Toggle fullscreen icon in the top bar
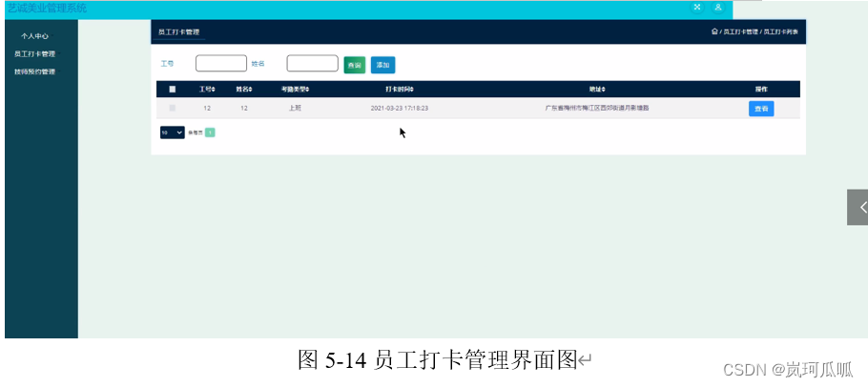The height and width of the screenshot is (387, 868). pyautogui.click(x=697, y=8)
